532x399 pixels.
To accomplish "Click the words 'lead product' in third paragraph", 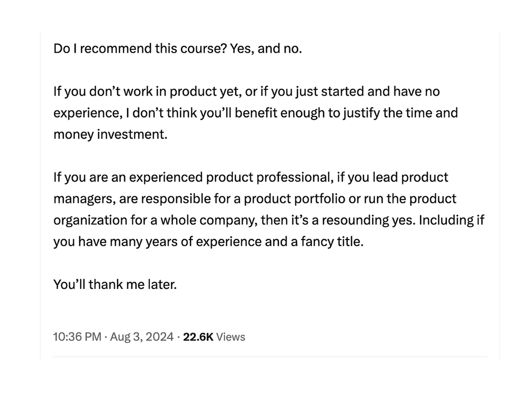I will [410, 177].
